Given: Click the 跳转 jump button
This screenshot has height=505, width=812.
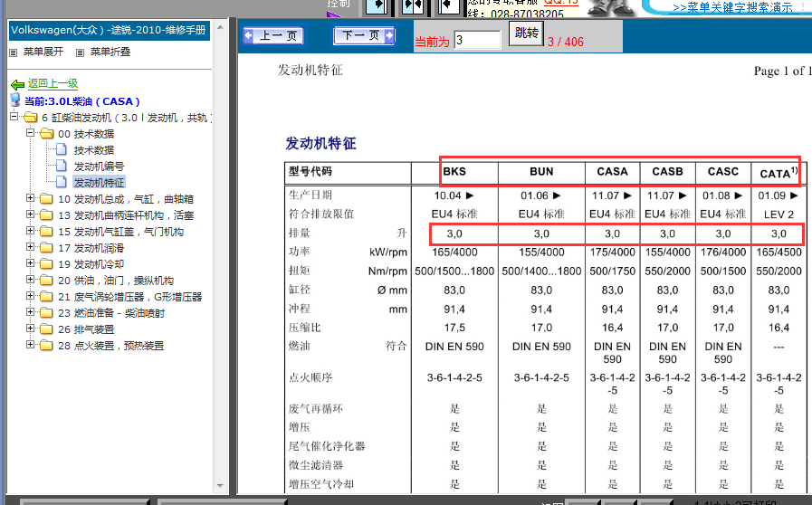Looking at the screenshot, I should pos(526,33).
